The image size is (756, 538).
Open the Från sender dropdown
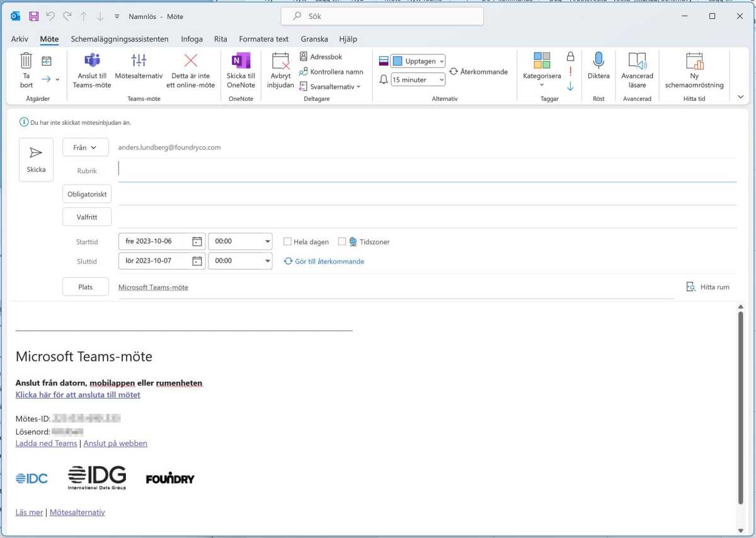click(86, 147)
